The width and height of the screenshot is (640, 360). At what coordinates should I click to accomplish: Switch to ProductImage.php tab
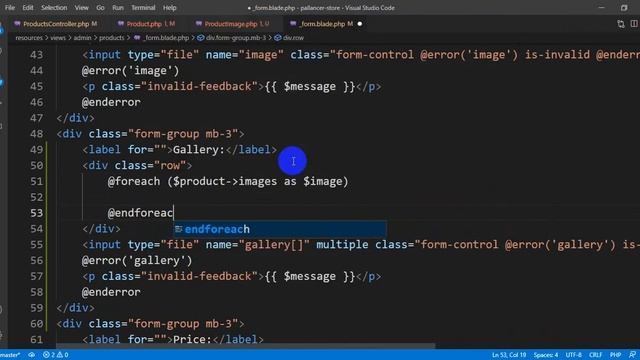[231, 24]
